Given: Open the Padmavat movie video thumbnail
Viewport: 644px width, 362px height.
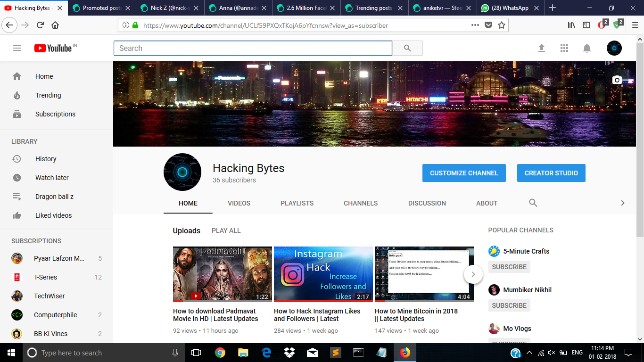Looking at the screenshot, I should point(223,274).
